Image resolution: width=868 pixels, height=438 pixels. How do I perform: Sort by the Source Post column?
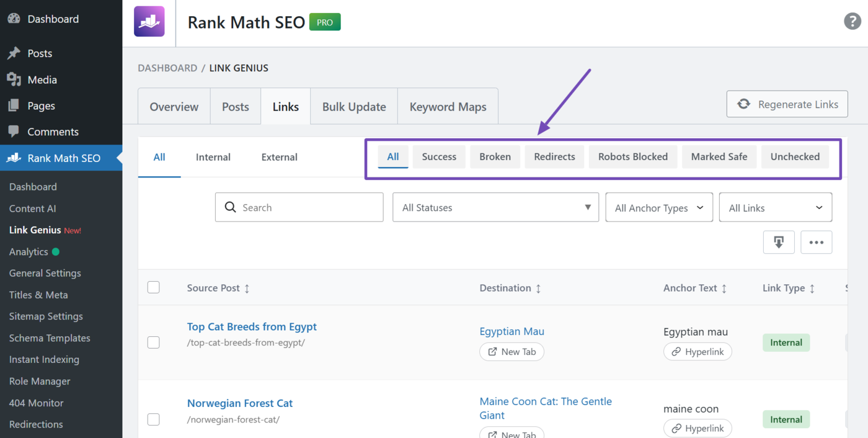point(246,288)
